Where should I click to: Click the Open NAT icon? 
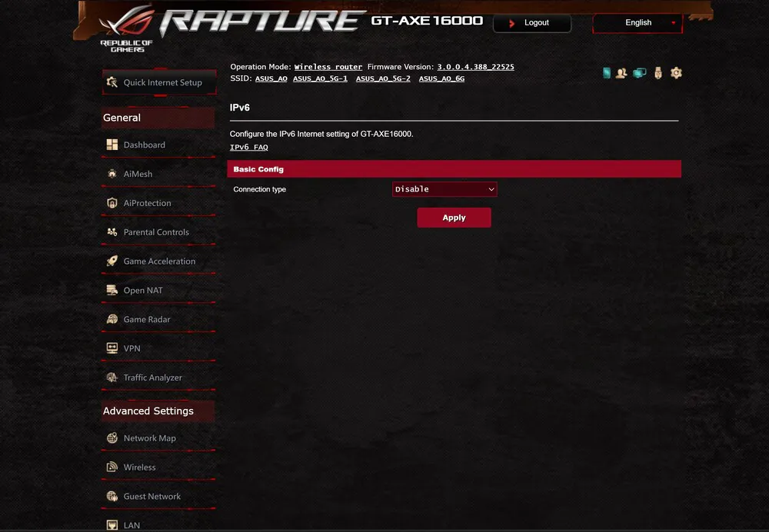112,290
